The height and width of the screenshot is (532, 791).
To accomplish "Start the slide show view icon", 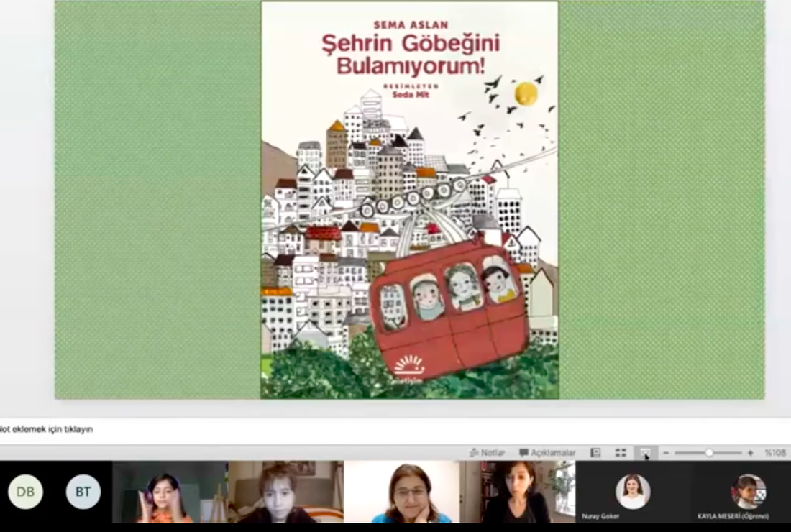I will point(645,453).
